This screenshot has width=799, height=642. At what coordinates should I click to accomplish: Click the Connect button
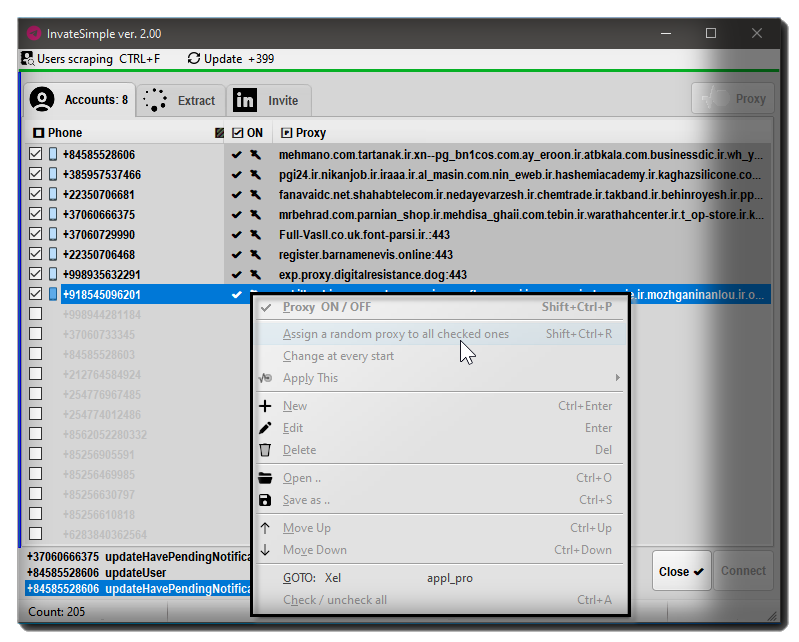743,571
